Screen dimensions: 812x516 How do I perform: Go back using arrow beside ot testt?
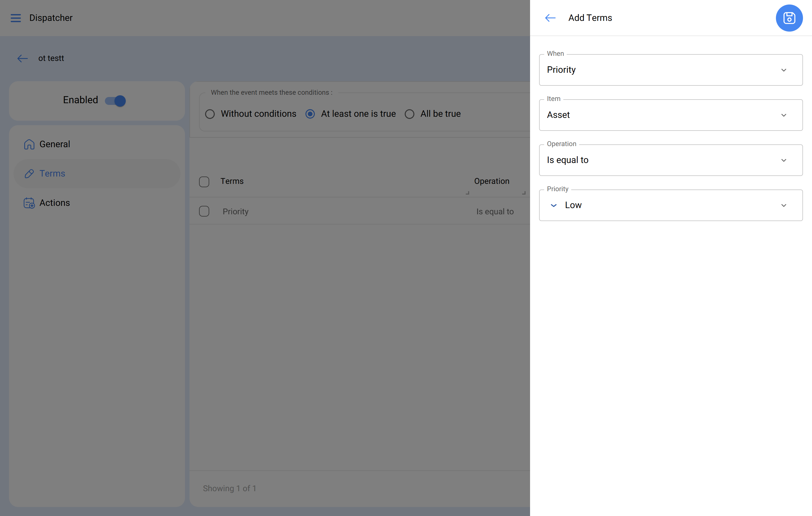[x=22, y=58]
